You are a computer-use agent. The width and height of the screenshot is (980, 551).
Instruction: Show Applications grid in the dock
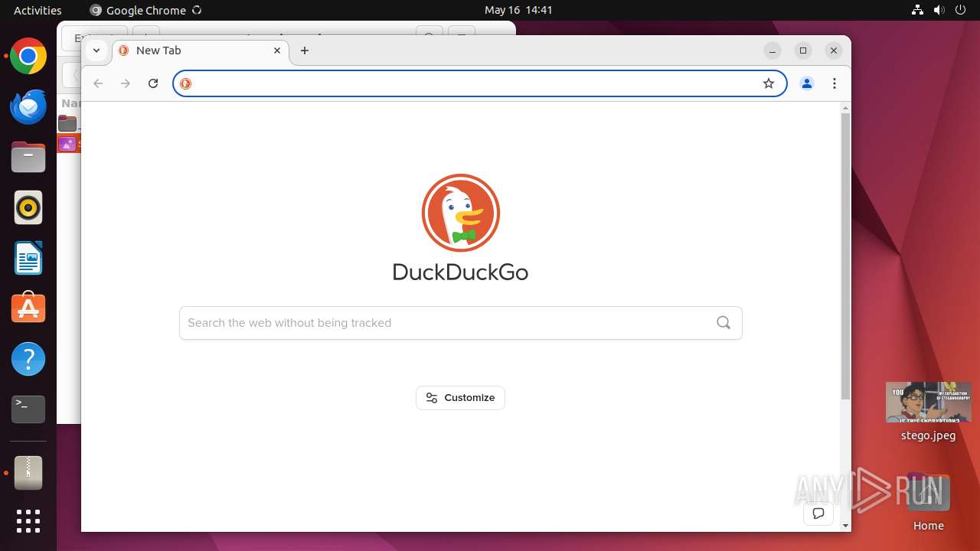pyautogui.click(x=28, y=521)
